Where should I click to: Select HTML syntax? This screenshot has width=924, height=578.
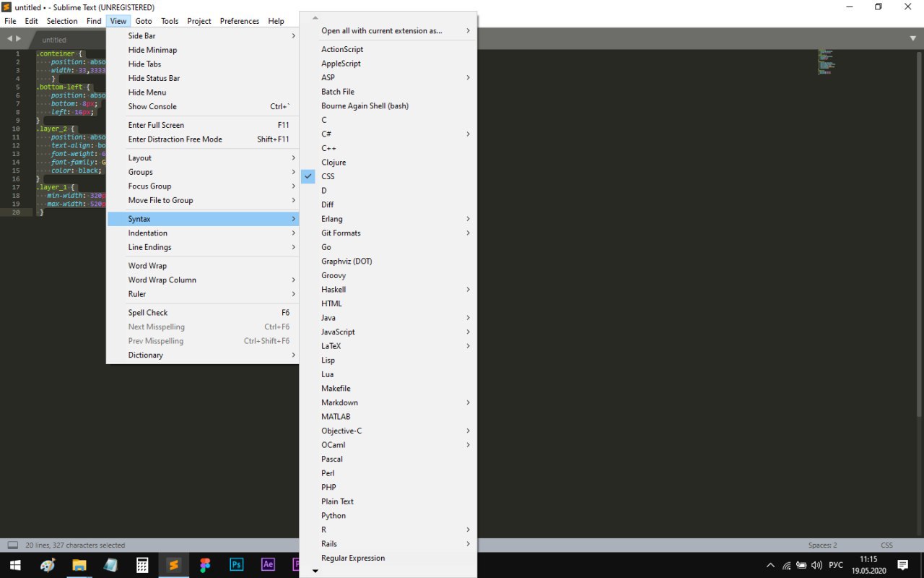[x=388, y=303]
